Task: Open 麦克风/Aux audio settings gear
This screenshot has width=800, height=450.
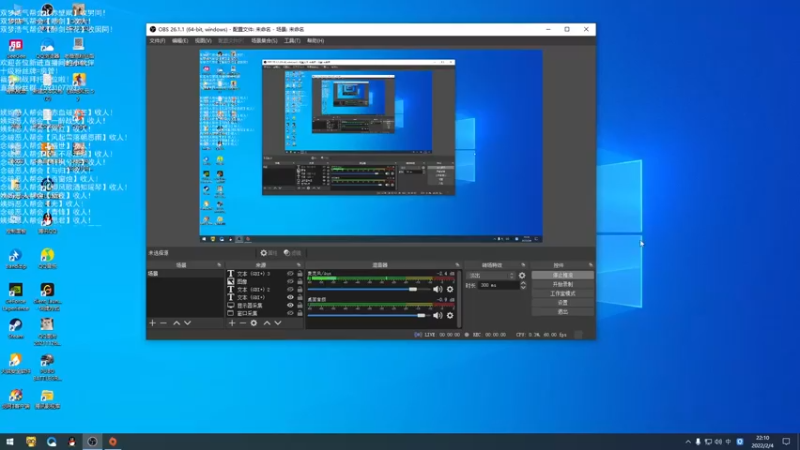Action: [450, 289]
